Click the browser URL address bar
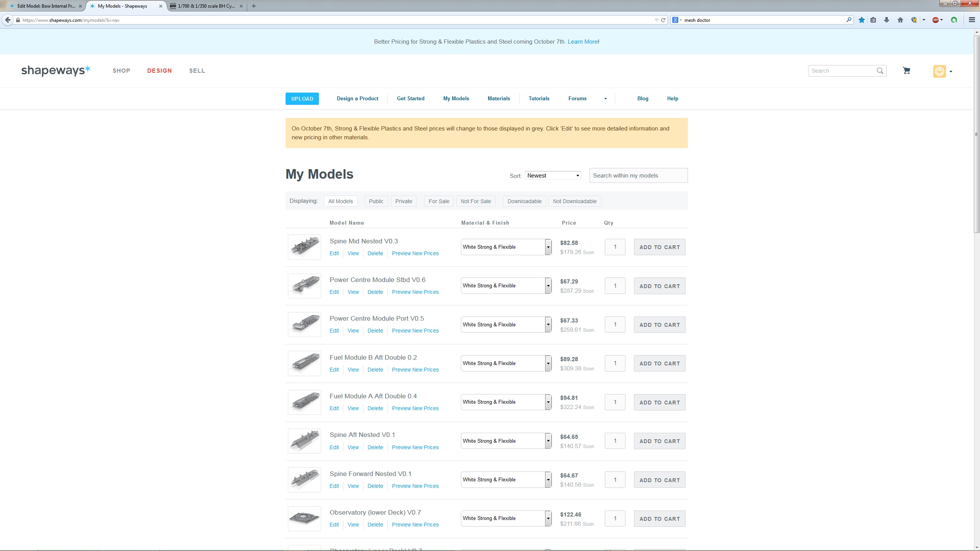This screenshot has height=551, width=980. [337, 20]
